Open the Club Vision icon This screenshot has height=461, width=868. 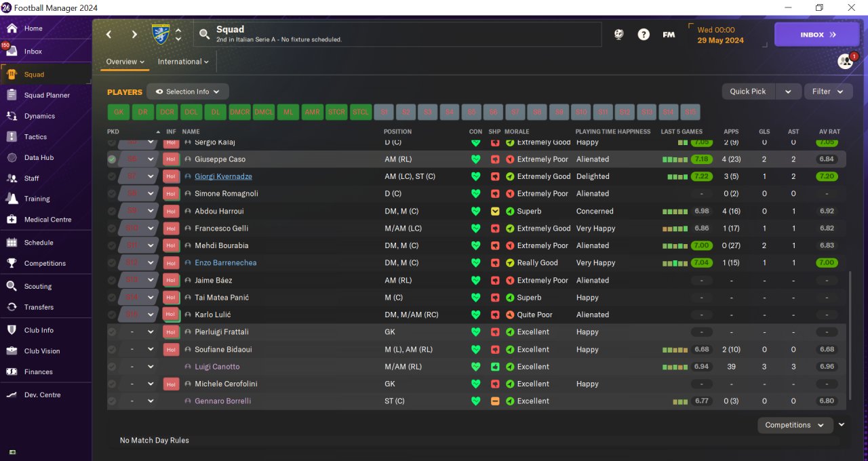click(12, 351)
